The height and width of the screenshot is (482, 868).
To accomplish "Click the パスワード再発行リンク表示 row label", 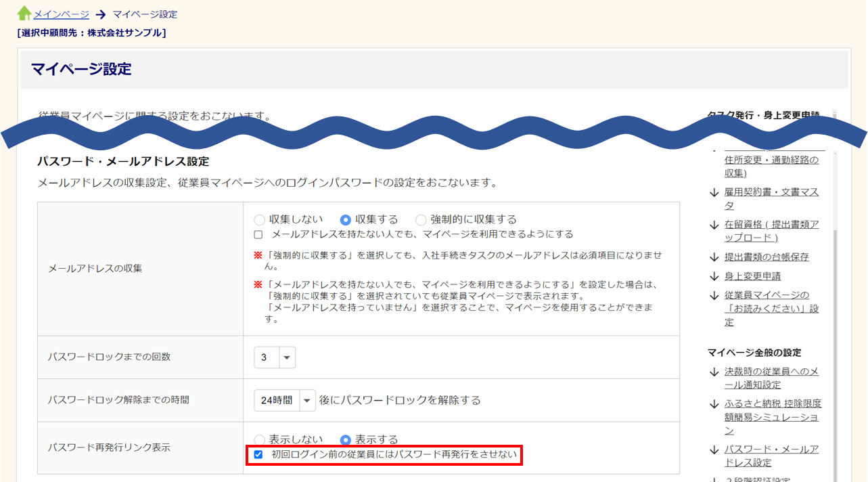I will coord(109,447).
